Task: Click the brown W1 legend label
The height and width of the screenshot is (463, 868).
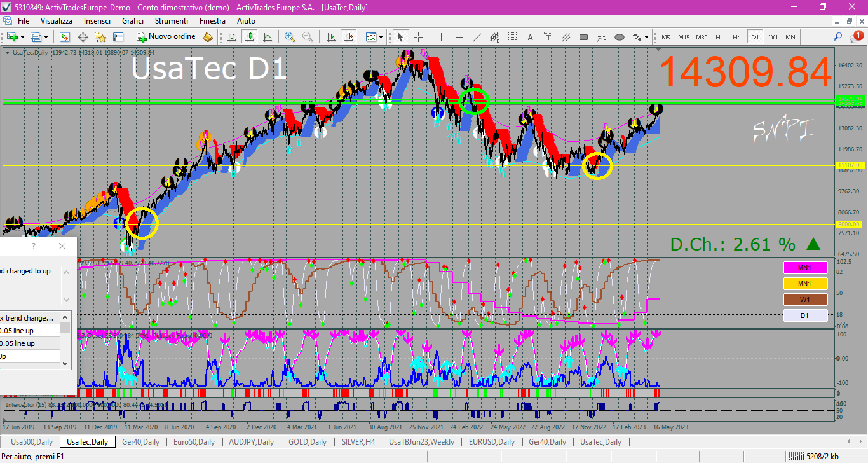Action: coord(805,300)
